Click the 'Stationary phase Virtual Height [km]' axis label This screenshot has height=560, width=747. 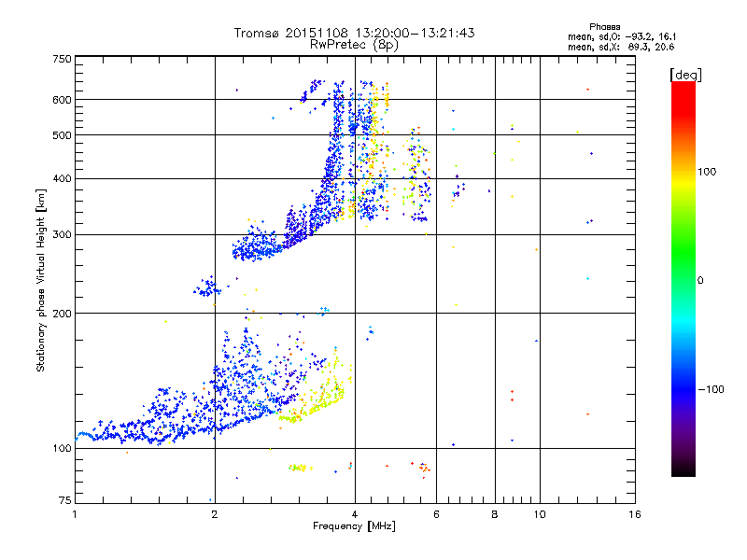pyautogui.click(x=41, y=280)
